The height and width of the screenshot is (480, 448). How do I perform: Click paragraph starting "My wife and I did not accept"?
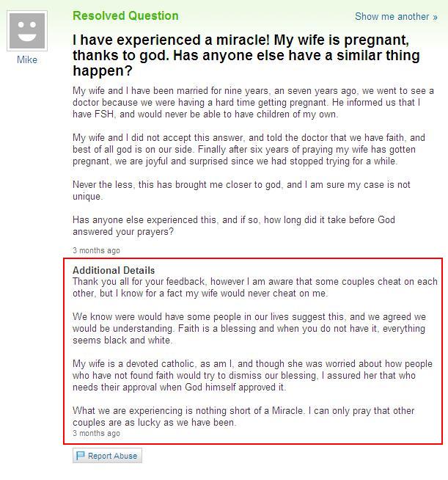(x=249, y=150)
